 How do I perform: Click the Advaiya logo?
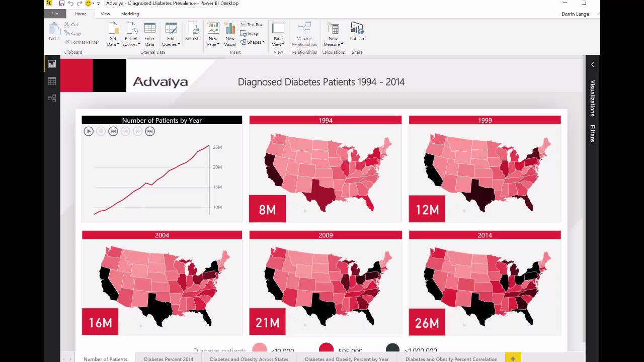tap(160, 81)
